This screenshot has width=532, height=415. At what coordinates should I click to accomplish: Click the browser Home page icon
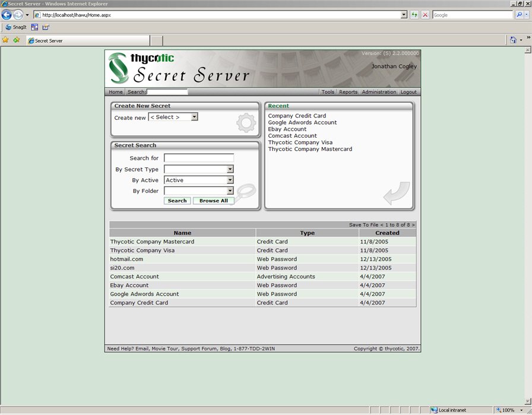[x=513, y=40]
